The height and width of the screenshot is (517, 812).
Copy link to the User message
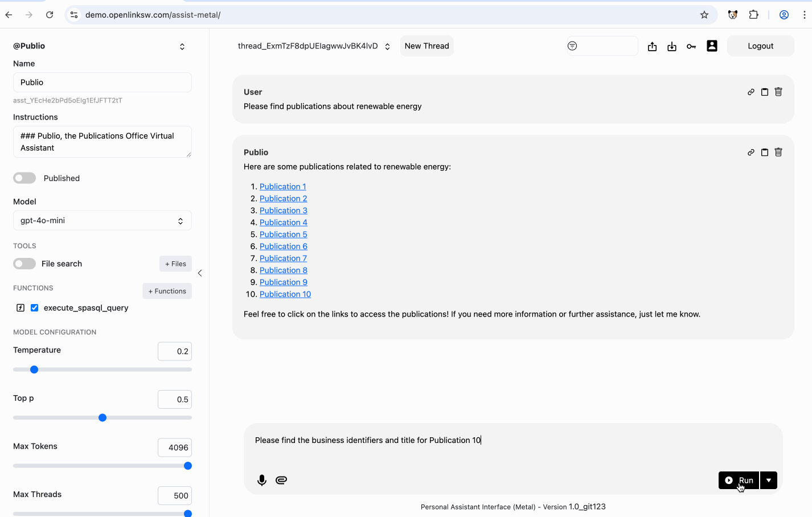(751, 92)
